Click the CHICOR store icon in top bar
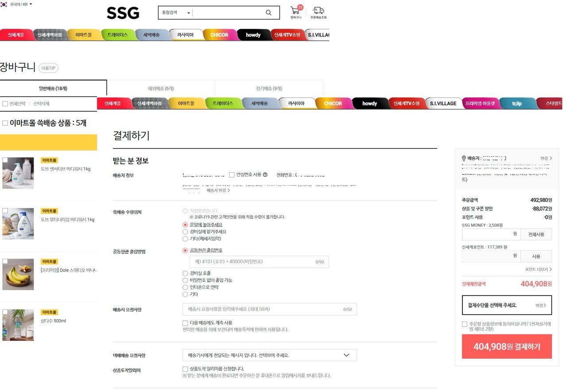 pos(219,35)
